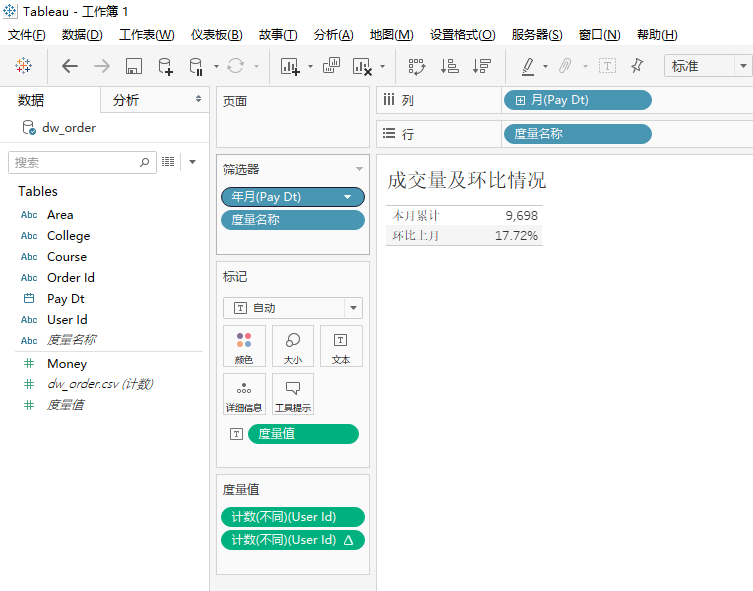The height and width of the screenshot is (591, 753).
Task: Duplicate the worksheet icon
Action: click(x=331, y=65)
